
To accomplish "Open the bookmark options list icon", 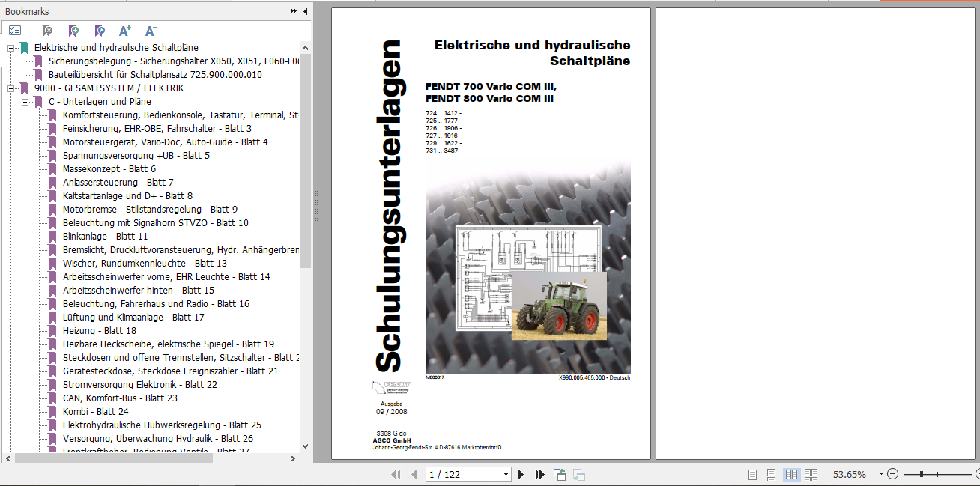I will pos(15,31).
